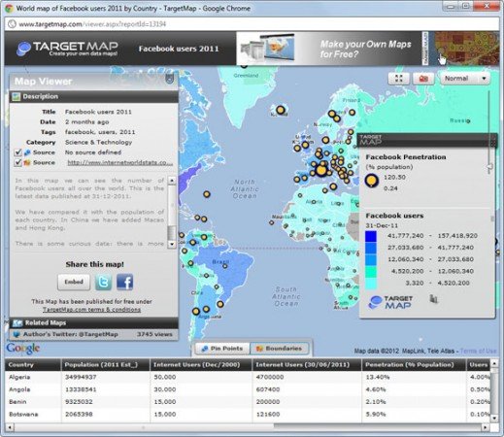Share map via Twitter icon
The image size is (504, 437).
(x=103, y=282)
